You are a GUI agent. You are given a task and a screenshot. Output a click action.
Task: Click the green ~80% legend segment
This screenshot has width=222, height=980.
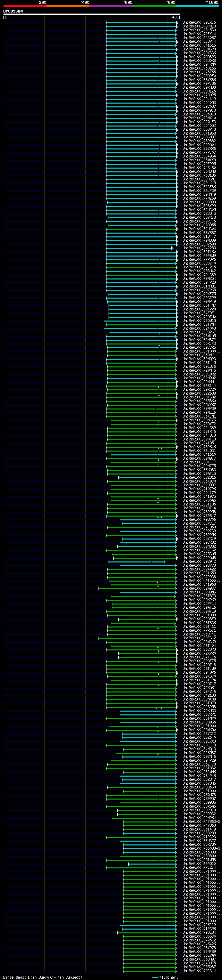click(x=154, y=6)
